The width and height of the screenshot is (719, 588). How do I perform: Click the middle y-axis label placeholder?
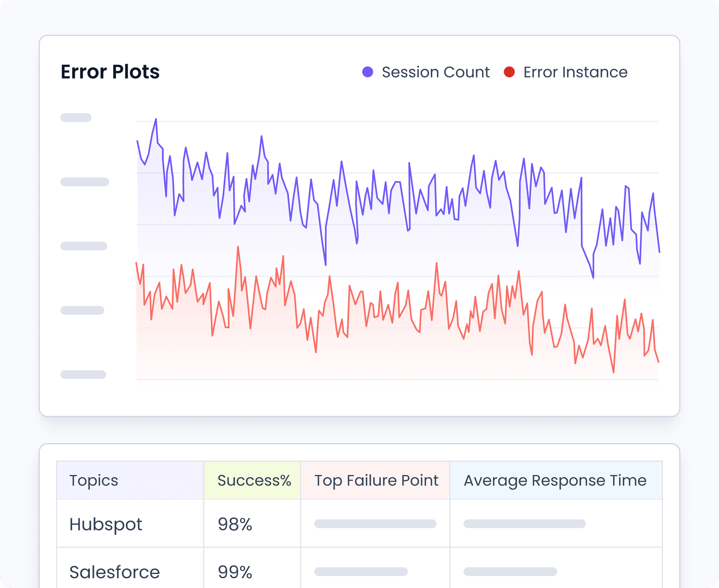(x=83, y=246)
